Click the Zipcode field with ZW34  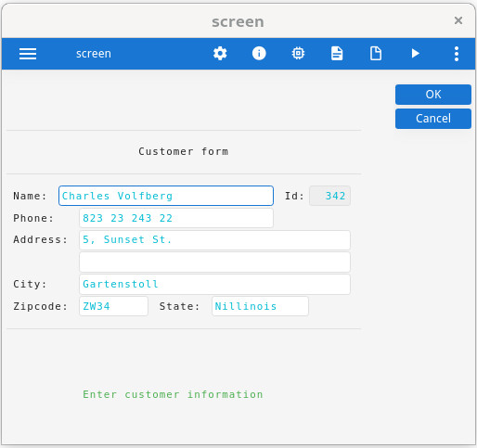[113, 306]
